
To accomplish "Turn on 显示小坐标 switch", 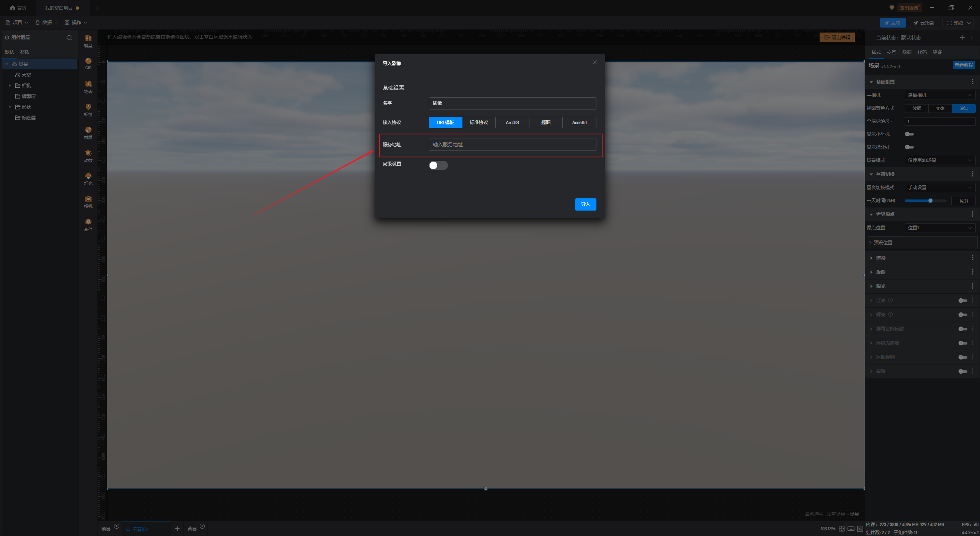I will click(x=909, y=134).
